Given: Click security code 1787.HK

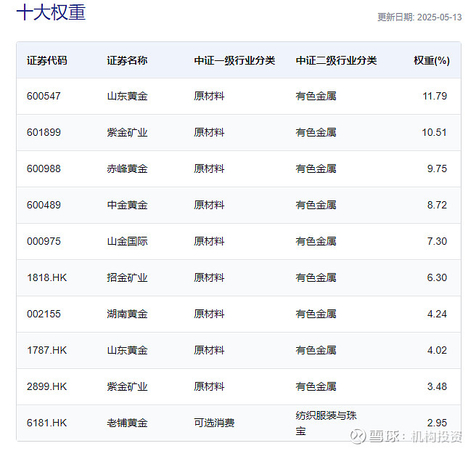Looking at the screenshot, I should [x=46, y=350].
